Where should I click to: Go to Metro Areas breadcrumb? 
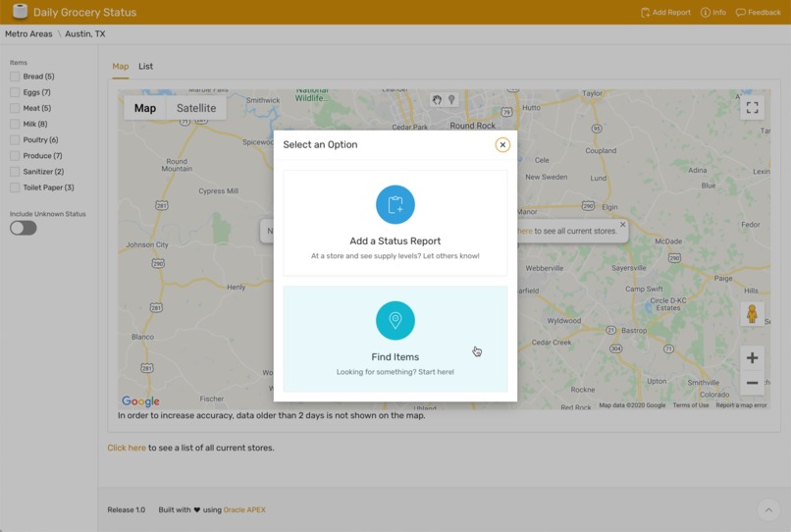tap(28, 33)
